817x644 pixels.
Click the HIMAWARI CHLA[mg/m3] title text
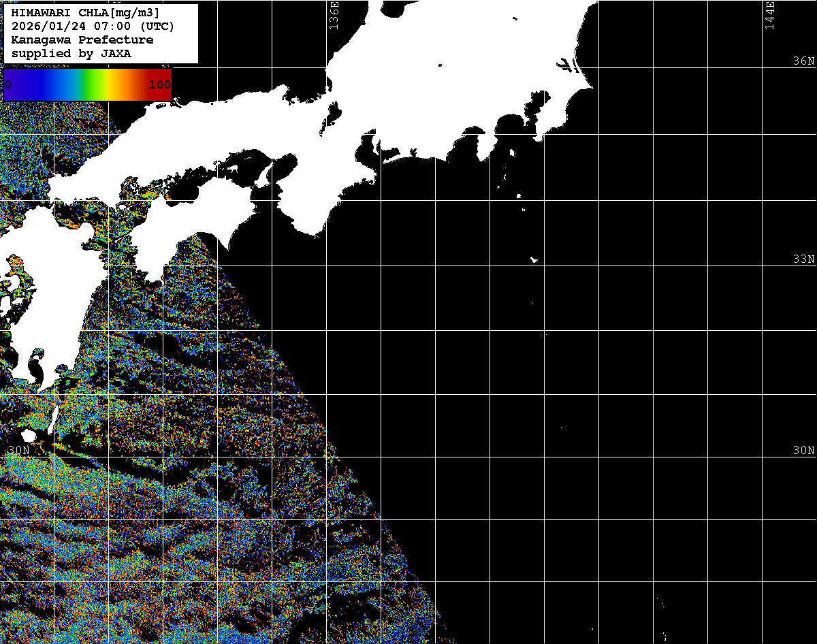click(x=86, y=13)
